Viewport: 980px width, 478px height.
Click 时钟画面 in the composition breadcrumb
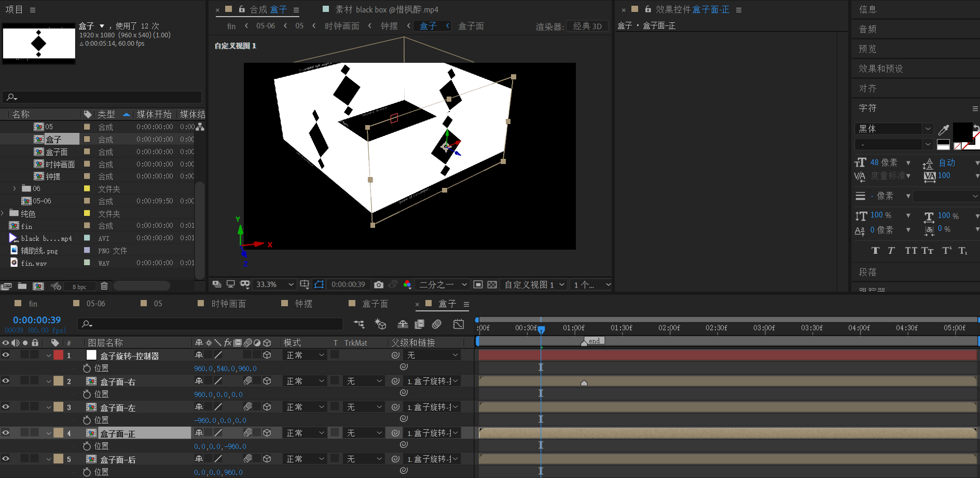342,26
